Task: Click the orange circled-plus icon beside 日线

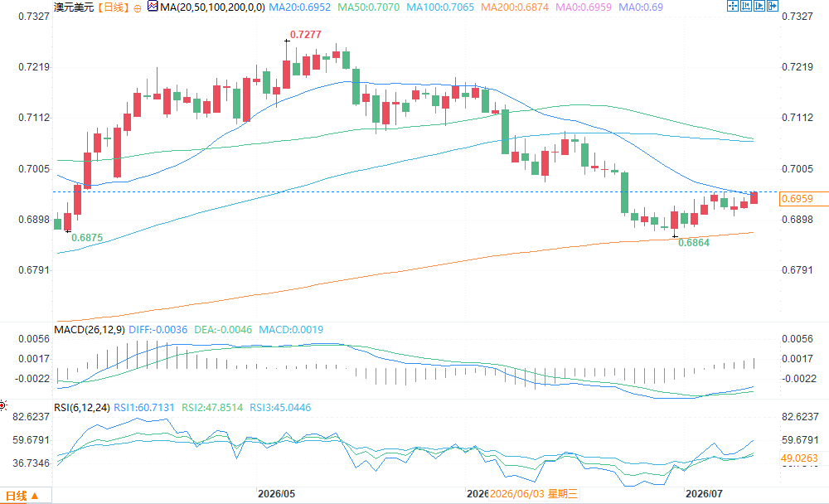Action: [138, 8]
